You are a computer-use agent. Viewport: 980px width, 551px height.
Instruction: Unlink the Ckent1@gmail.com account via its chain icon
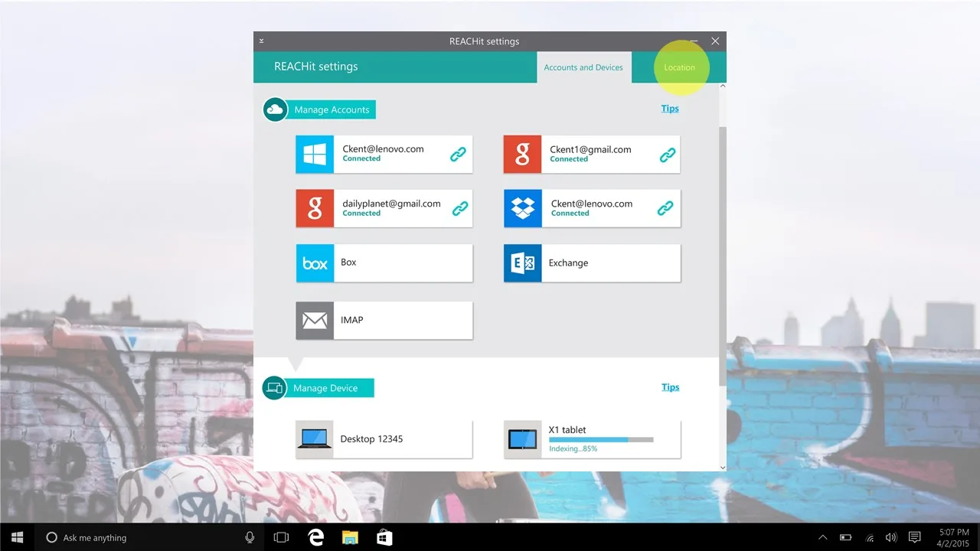coord(668,155)
